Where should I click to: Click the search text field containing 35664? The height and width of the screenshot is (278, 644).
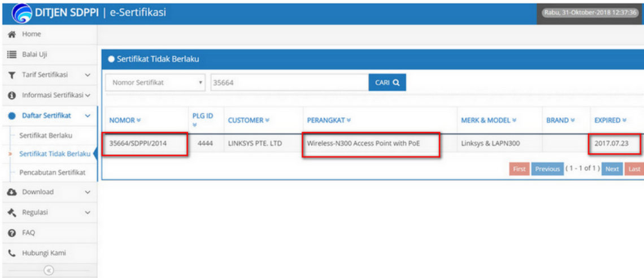tap(289, 82)
